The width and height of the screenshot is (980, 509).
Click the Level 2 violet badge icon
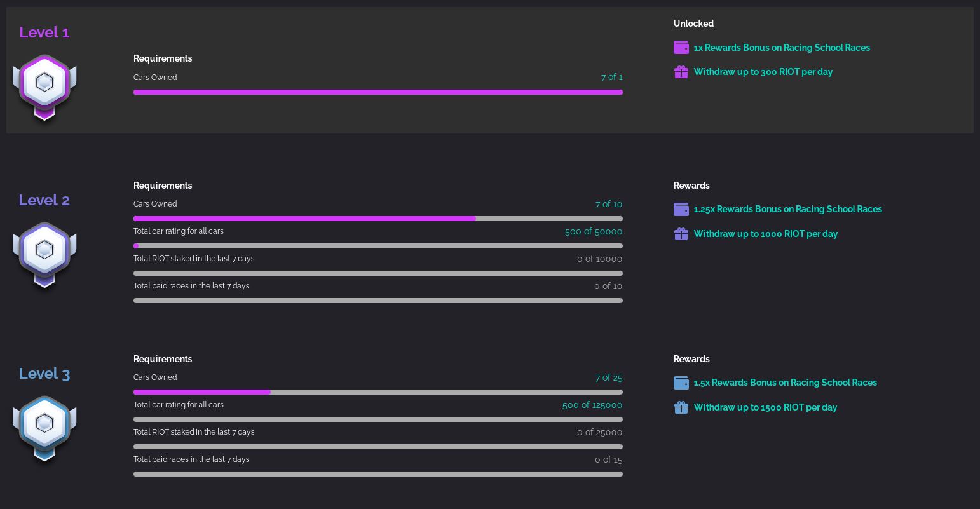(44, 255)
